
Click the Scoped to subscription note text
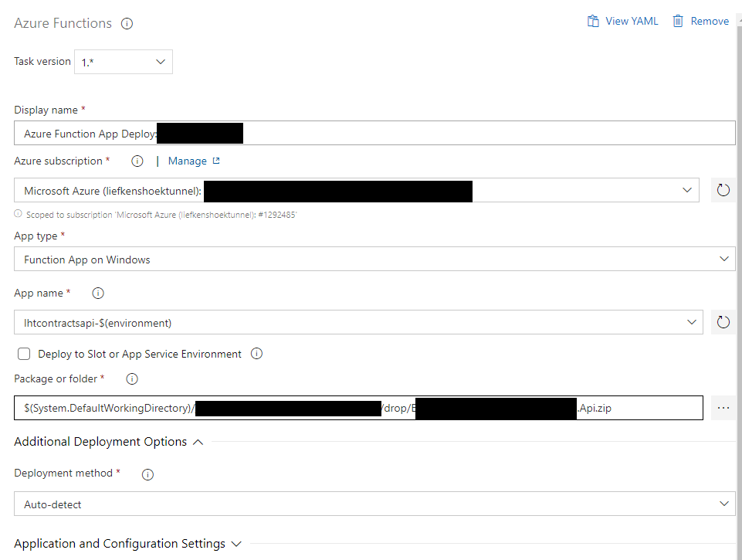[161, 215]
